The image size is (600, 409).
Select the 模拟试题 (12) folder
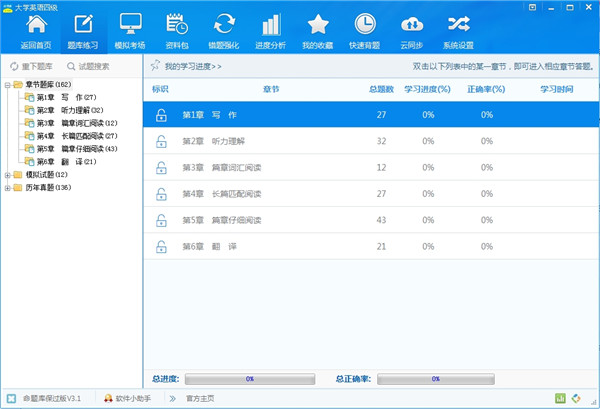click(46, 175)
